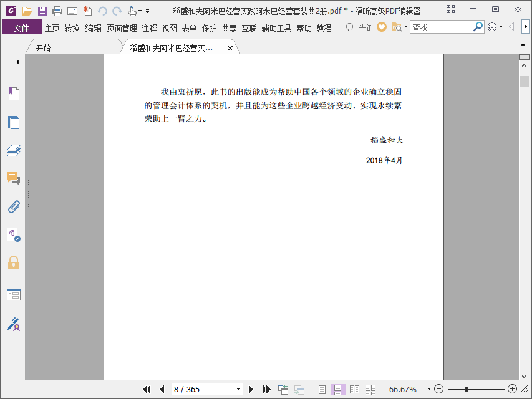
Task: Toggle full screen mode icon in the title bar
Action: pos(450,9)
